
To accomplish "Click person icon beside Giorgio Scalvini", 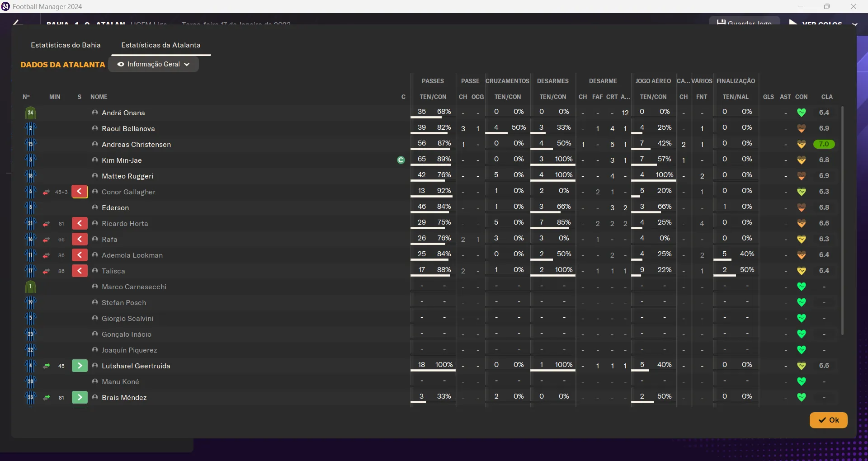I will click(x=95, y=318).
